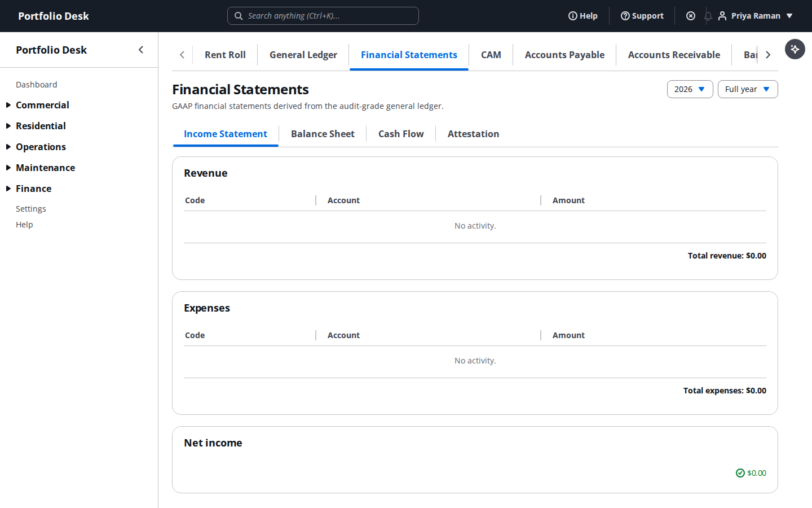Open the notifications bell
This screenshot has height=508, width=812.
pyautogui.click(x=708, y=16)
